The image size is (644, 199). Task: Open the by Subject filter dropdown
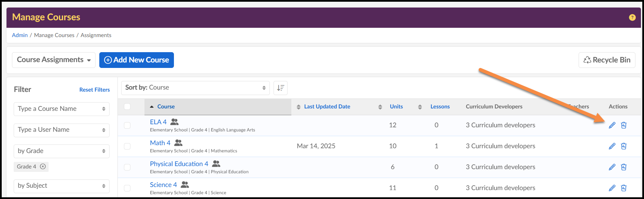(x=62, y=186)
